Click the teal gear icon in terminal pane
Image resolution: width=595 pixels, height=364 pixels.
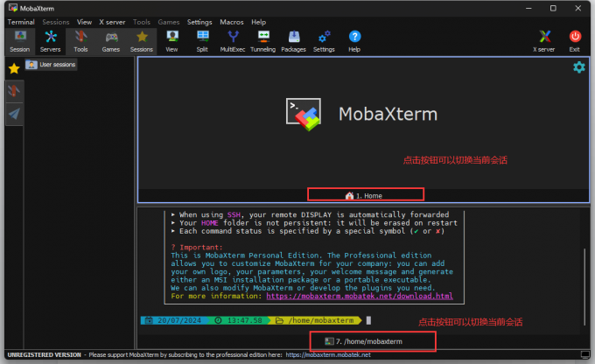(x=578, y=67)
